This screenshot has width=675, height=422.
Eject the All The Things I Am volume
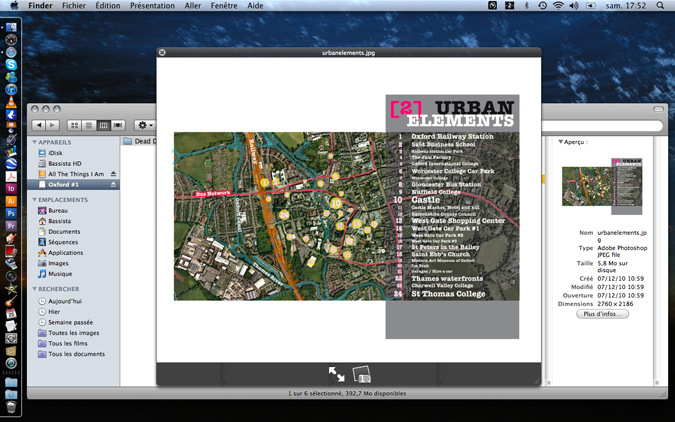(x=113, y=174)
